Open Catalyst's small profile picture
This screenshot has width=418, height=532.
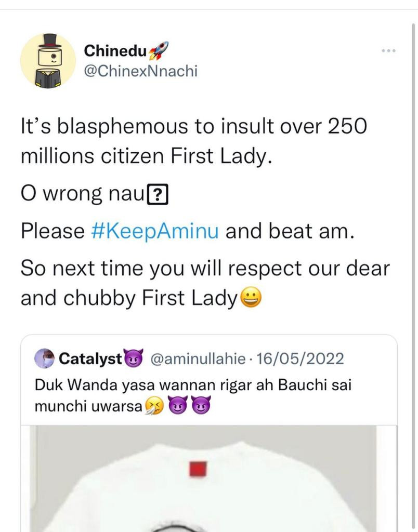coord(45,358)
